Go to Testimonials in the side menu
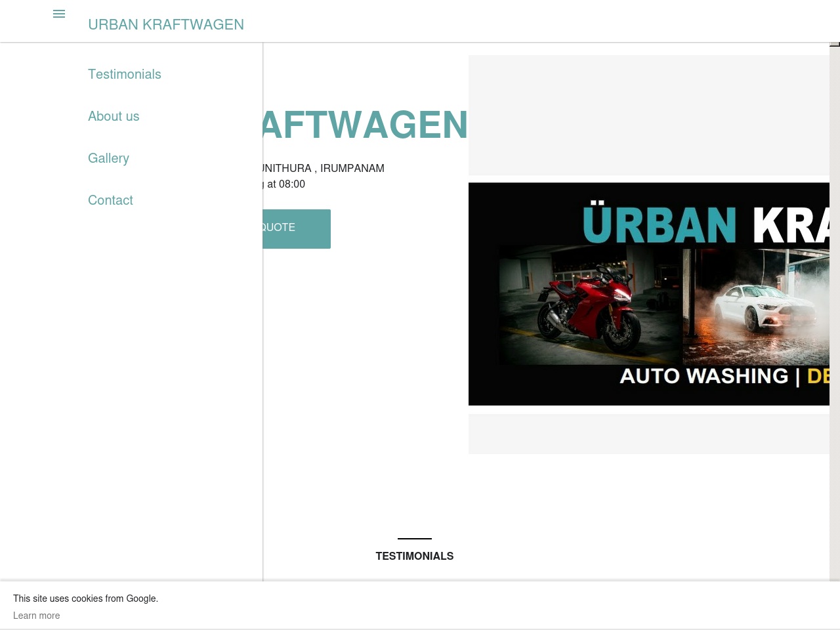The height and width of the screenshot is (630, 840). (125, 74)
